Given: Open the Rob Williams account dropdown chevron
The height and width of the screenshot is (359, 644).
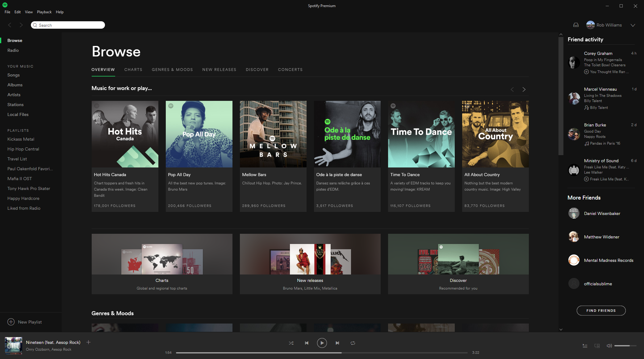Looking at the screenshot, I should [633, 25].
